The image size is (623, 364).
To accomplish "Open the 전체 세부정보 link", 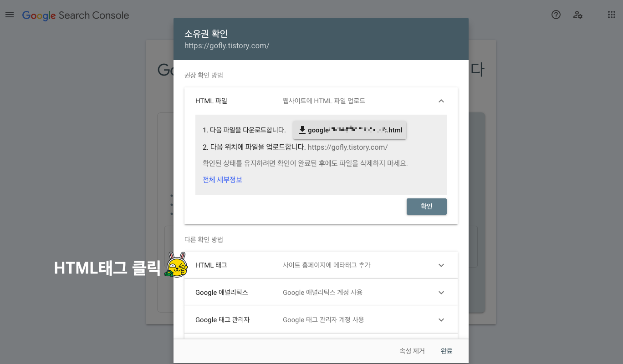I will [222, 180].
